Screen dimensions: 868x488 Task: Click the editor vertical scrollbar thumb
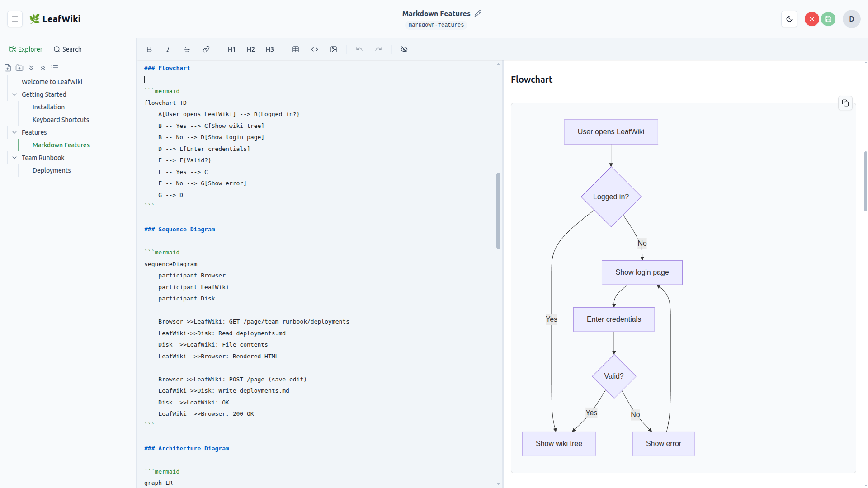point(498,211)
